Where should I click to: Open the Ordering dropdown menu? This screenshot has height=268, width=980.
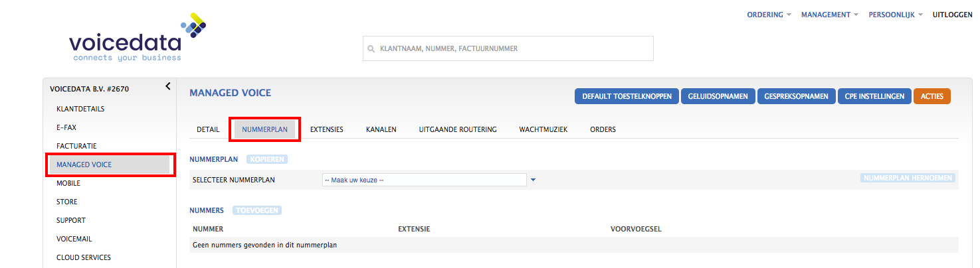pyautogui.click(x=769, y=15)
